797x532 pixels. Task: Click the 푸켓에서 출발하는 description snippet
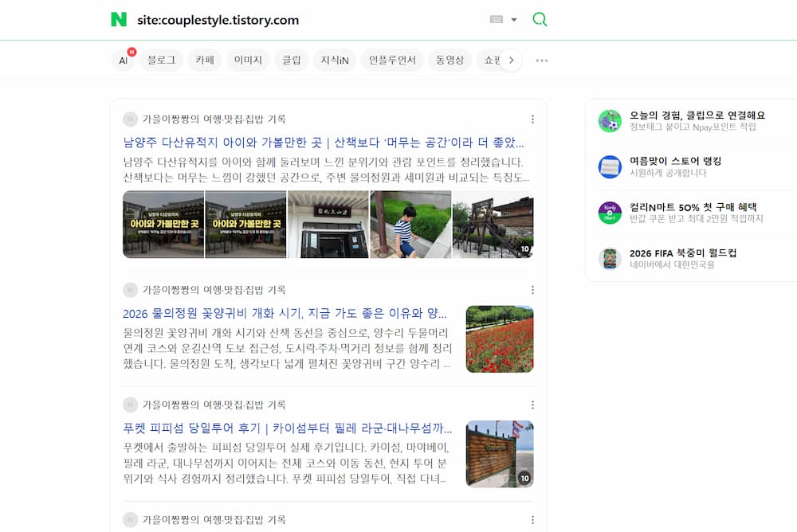coord(285,463)
